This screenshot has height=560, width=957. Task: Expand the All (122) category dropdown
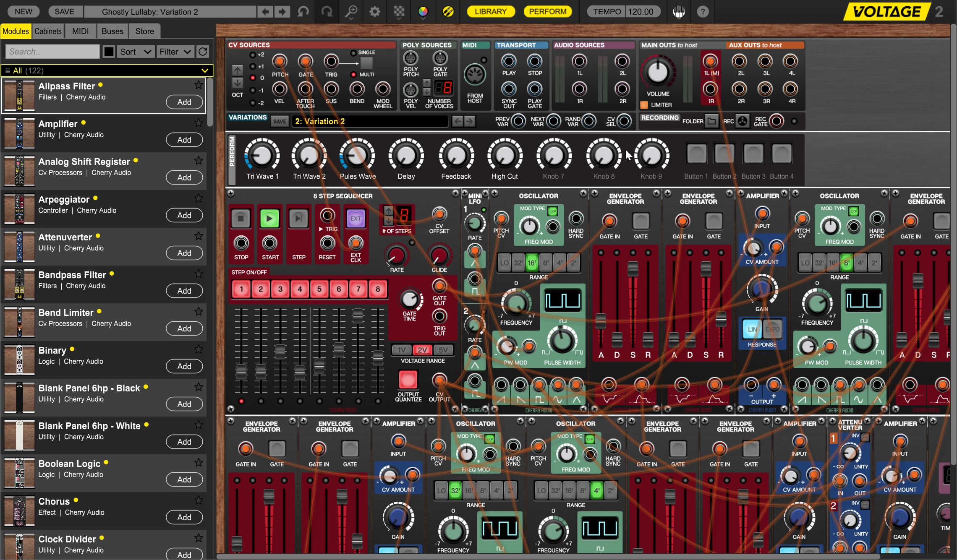(x=107, y=70)
